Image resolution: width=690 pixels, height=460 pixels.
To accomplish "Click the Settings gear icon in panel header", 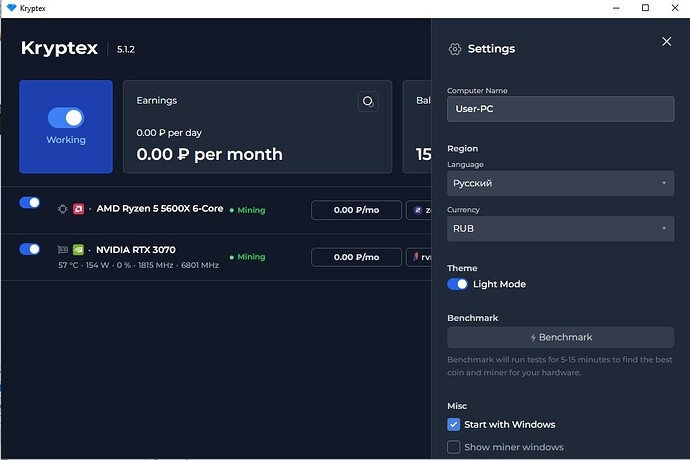I will [x=455, y=49].
